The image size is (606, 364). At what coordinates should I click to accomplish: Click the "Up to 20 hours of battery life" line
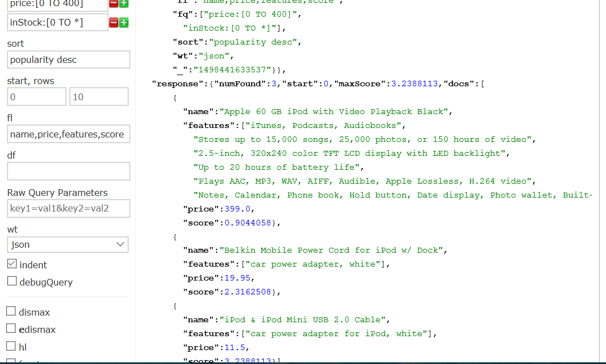pos(277,168)
